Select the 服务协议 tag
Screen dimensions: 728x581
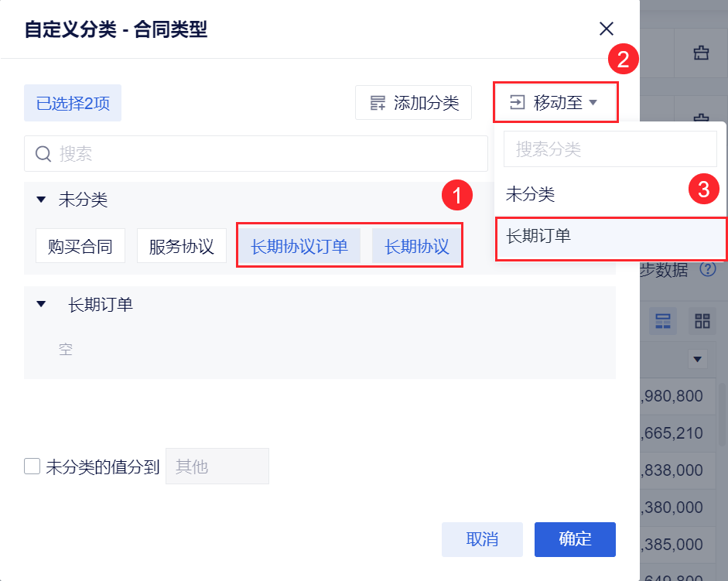(x=181, y=247)
